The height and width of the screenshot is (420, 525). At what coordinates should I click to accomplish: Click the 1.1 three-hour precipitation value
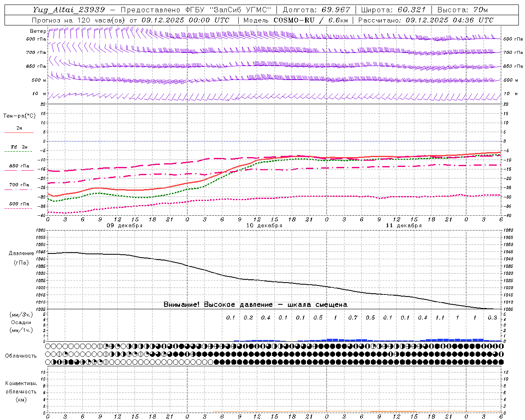440,318
